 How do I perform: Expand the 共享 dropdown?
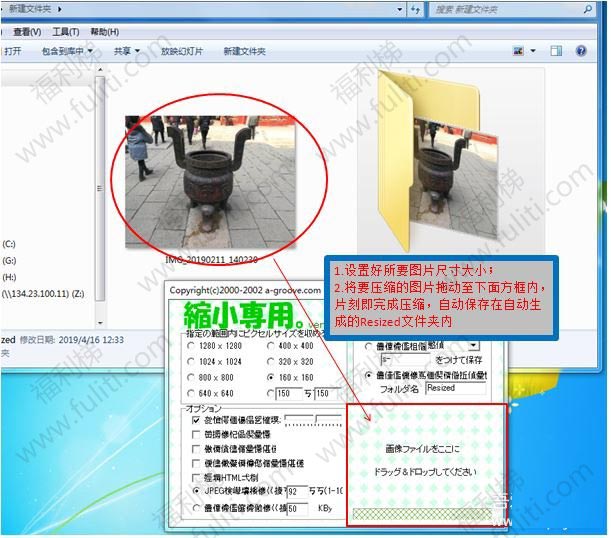click(x=125, y=51)
